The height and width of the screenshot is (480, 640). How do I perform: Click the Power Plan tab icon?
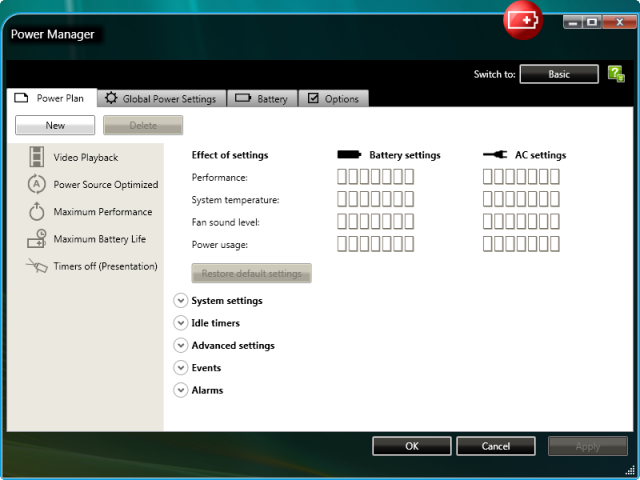[21, 98]
